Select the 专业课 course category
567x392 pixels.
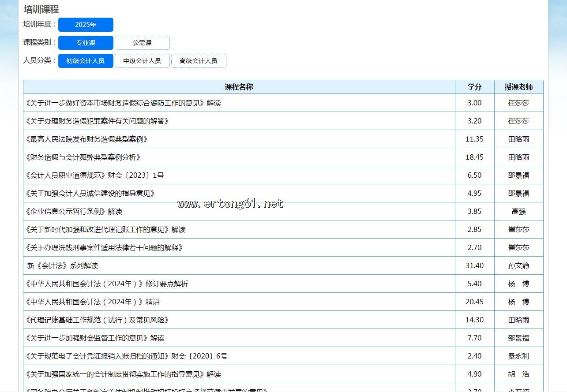click(x=86, y=43)
